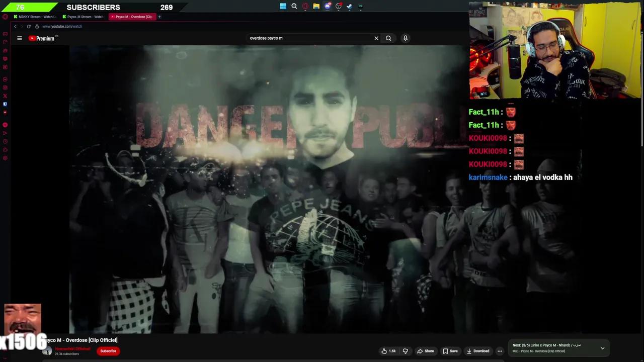The width and height of the screenshot is (644, 362).
Task: Like the Overdose video (1.6k)
Action: [x=388, y=351]
